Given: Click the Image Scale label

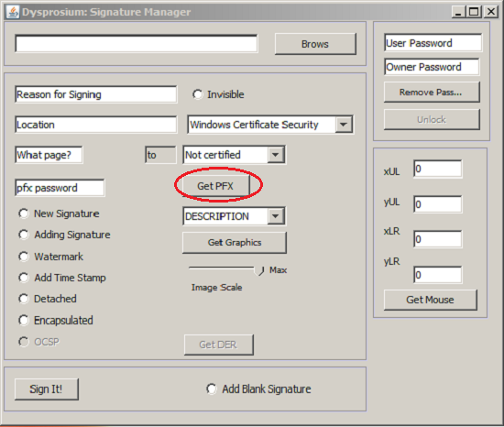Looking at the screenshot, I should click(x=216, y=288).
